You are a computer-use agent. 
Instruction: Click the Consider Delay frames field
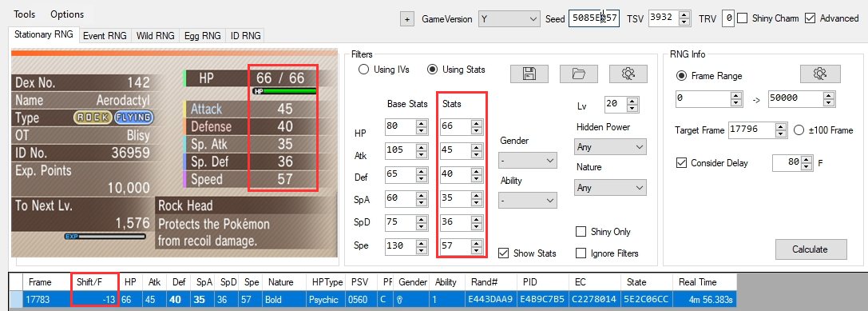click(x=787, y=163)
